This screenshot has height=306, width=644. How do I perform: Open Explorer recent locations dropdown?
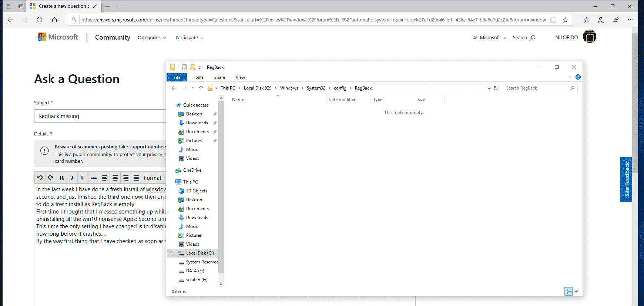pos(193,88)
